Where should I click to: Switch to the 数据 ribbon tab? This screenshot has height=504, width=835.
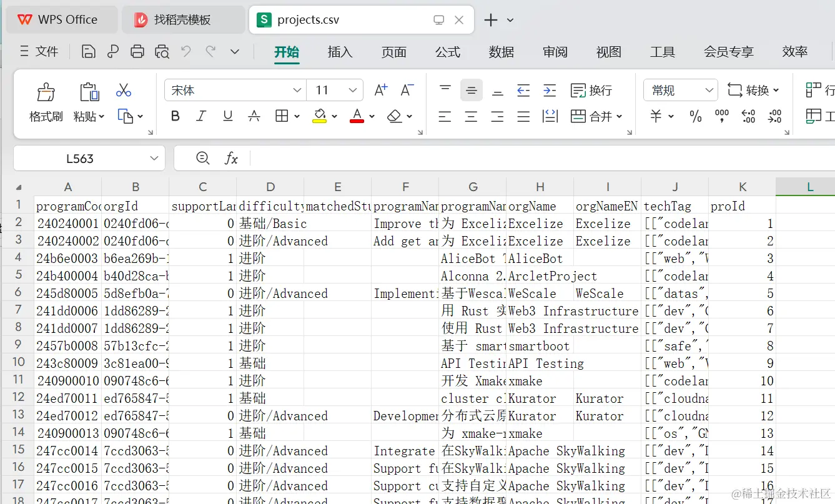click(x=500, y=52)
